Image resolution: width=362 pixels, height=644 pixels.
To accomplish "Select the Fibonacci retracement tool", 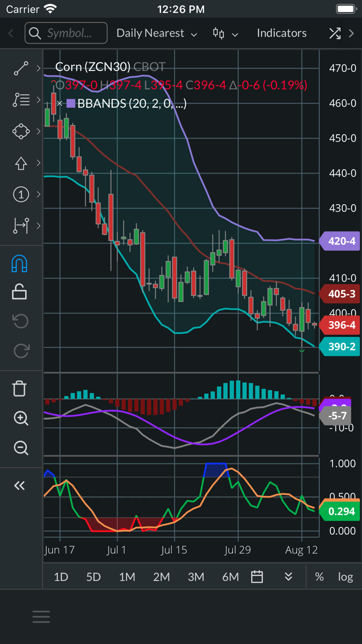I will click(x=21, y=100).
